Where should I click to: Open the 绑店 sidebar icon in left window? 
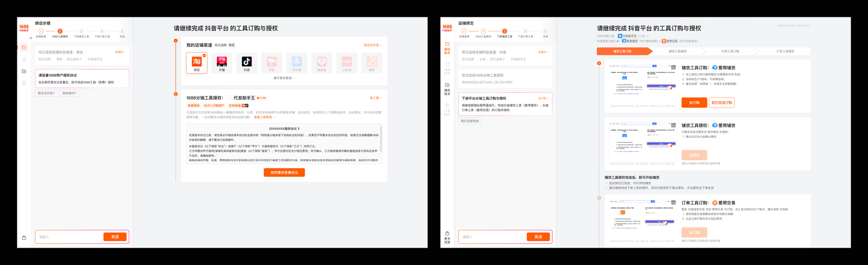[24, 47]
